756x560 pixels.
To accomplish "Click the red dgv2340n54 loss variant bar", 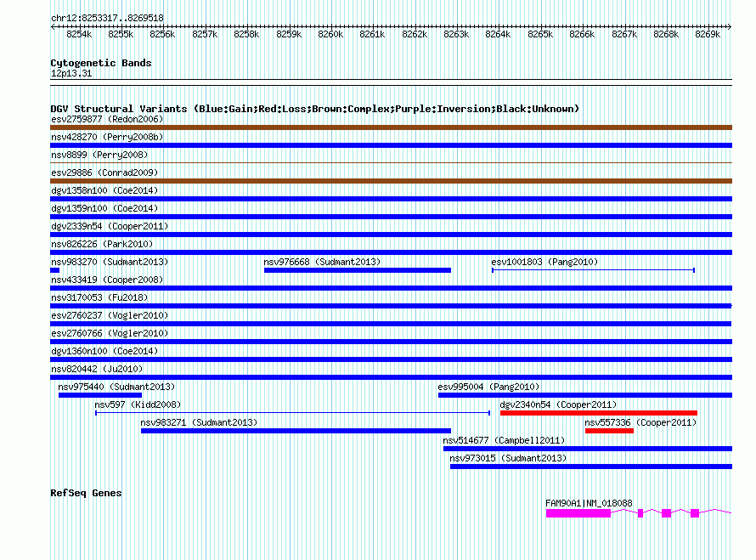I will (x=598, y=413).
